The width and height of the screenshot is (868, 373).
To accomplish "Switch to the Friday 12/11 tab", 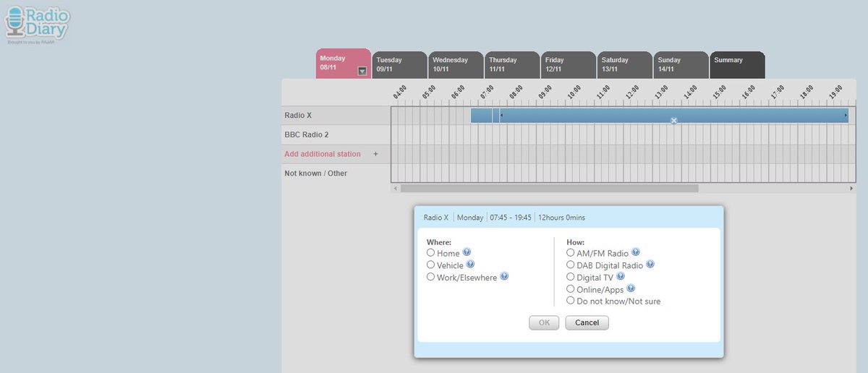I will coord(569,64).
